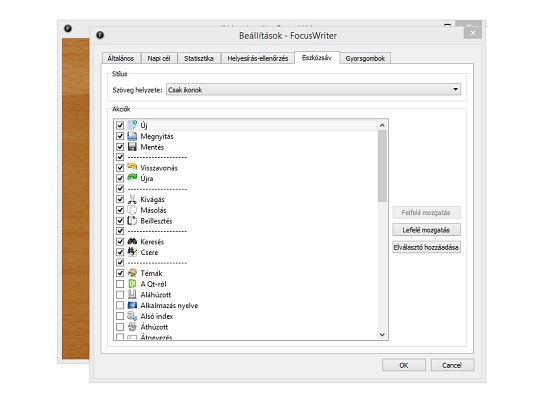This screenshot has width=550, height=401.
Task: Go to the Statisztika tab
Action: click(x=199, y=58)
